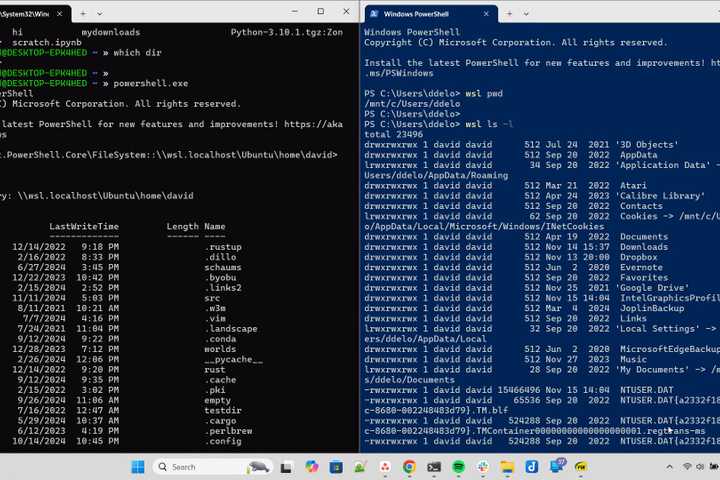Image resolution: width=720 pixels, height=480 pixels.
Task: Open the yellow round taskbar icon
Action: (x=581, y=467)
